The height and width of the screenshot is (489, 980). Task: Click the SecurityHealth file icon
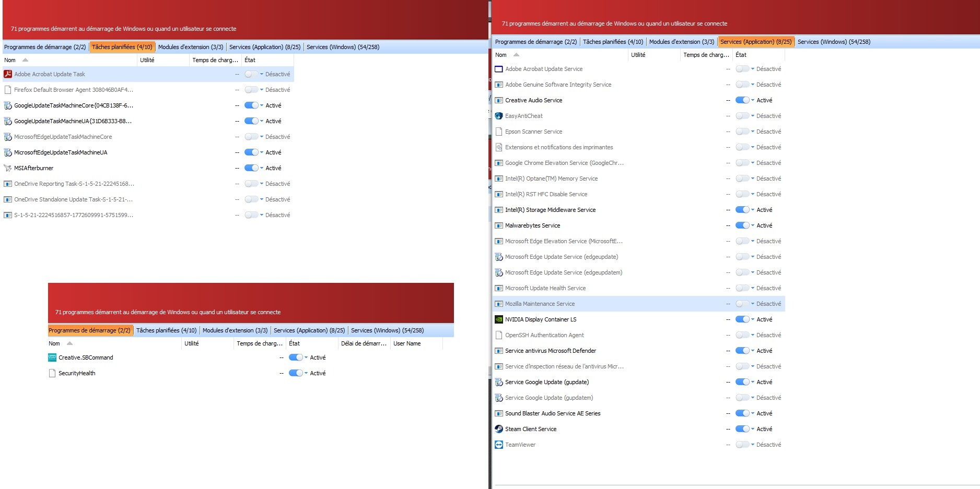point(52,373)
